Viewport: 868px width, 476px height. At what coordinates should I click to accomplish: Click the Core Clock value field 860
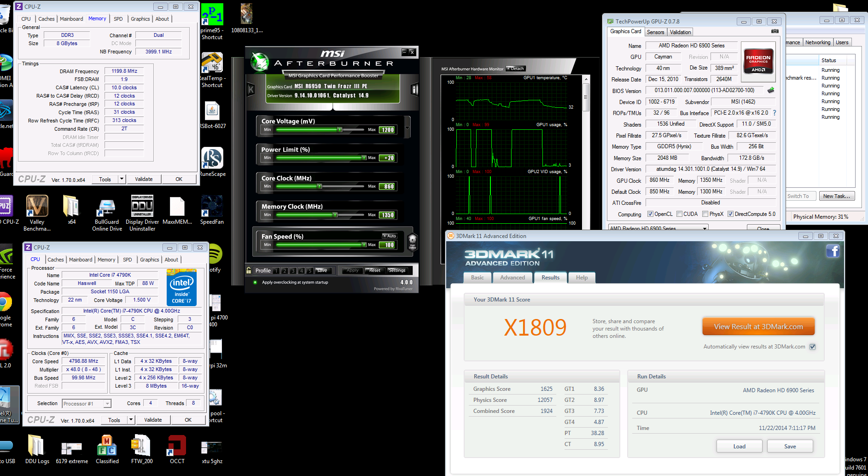pos(387,186)
